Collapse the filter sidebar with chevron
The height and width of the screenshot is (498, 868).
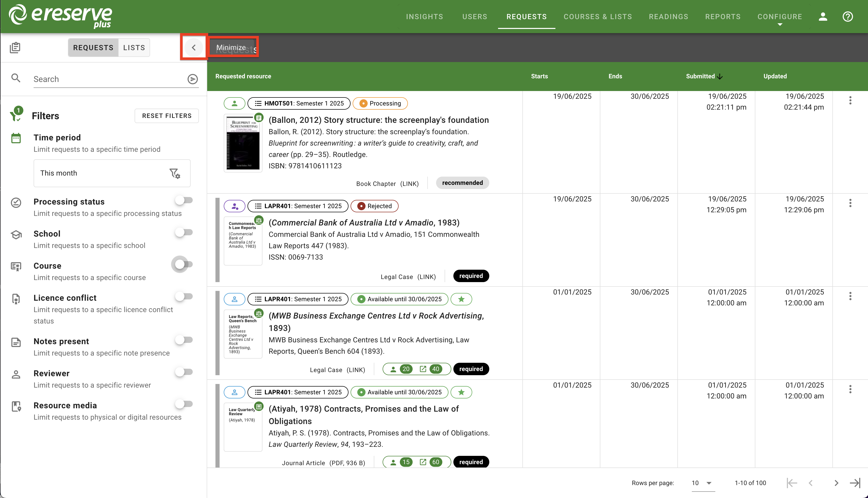(194, 48)
